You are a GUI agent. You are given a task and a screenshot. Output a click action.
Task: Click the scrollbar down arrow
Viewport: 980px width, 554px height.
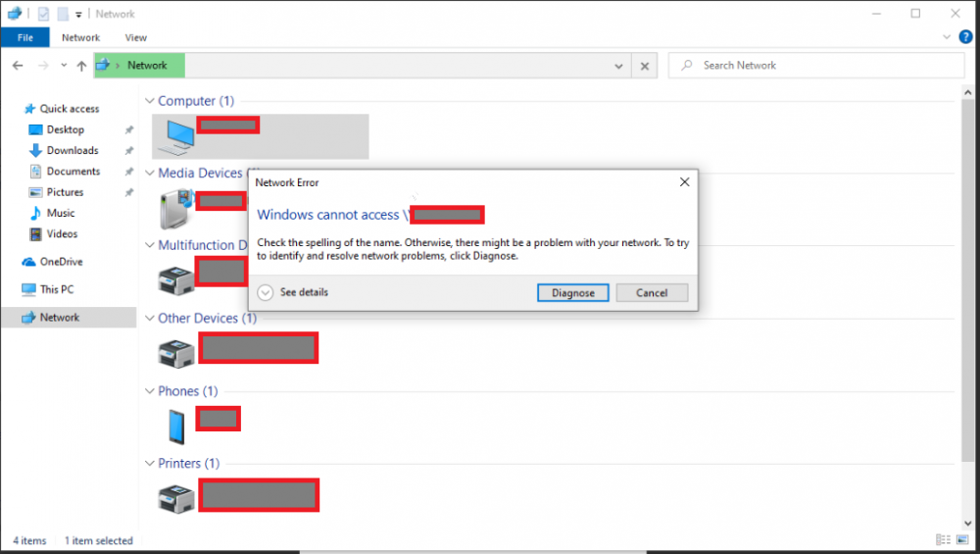967,524
